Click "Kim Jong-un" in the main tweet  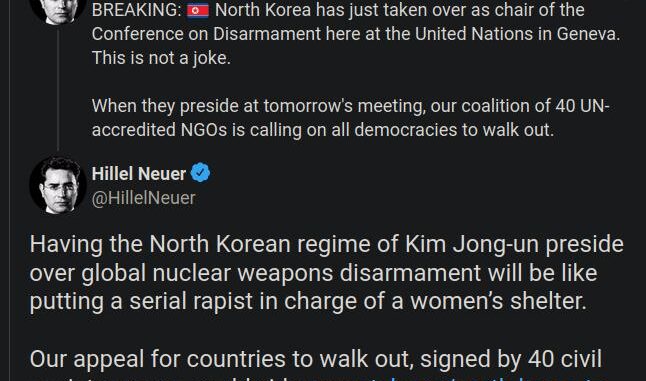coord(472,244)
